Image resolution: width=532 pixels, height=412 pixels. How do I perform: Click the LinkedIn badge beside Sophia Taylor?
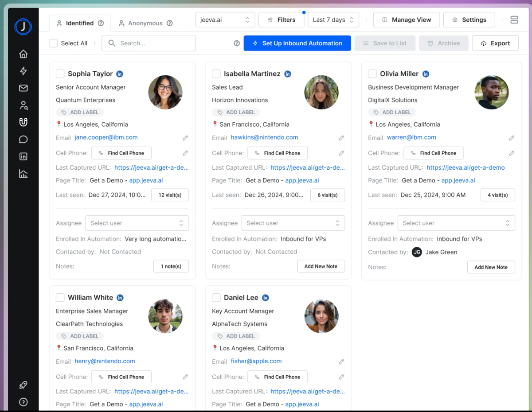119,74
